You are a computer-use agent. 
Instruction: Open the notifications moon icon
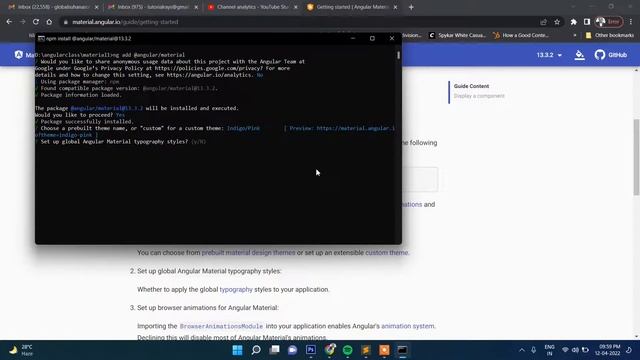click(x=629, y=350)
